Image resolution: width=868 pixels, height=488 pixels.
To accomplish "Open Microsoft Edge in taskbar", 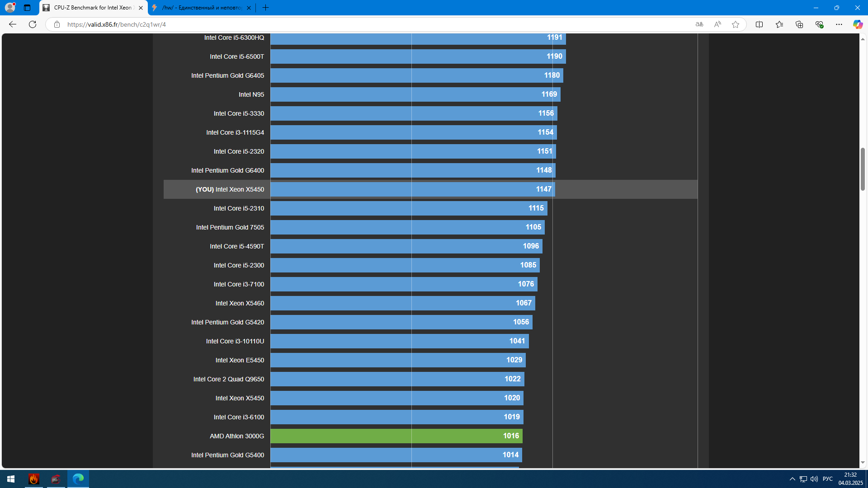I will click(x=78, y=479).
